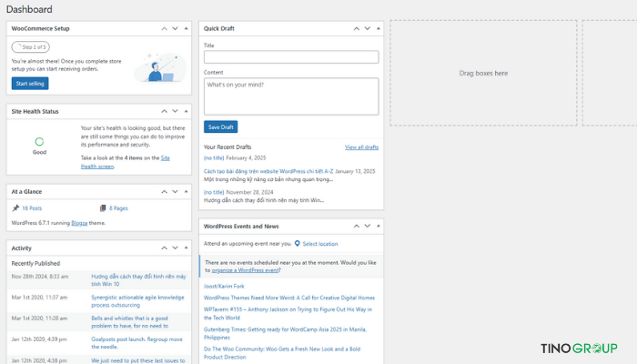The image size is (637, 364).
Task: Click Mar 1st 2020, 11:37 am date
Action: (x=39, y=298)
